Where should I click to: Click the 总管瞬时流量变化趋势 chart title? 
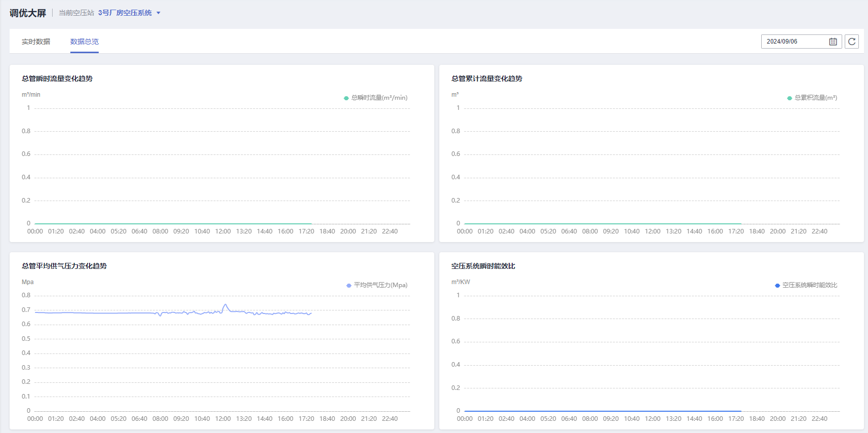[57, 78]
